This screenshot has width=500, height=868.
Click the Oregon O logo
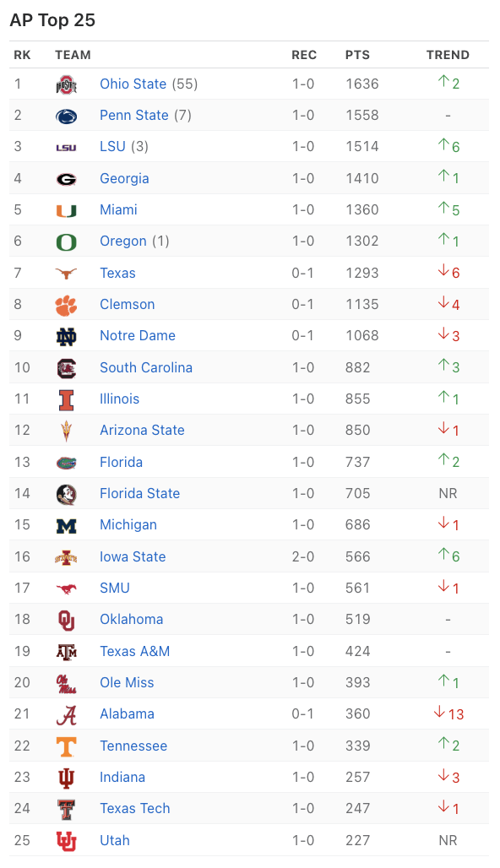coord(67,242)
